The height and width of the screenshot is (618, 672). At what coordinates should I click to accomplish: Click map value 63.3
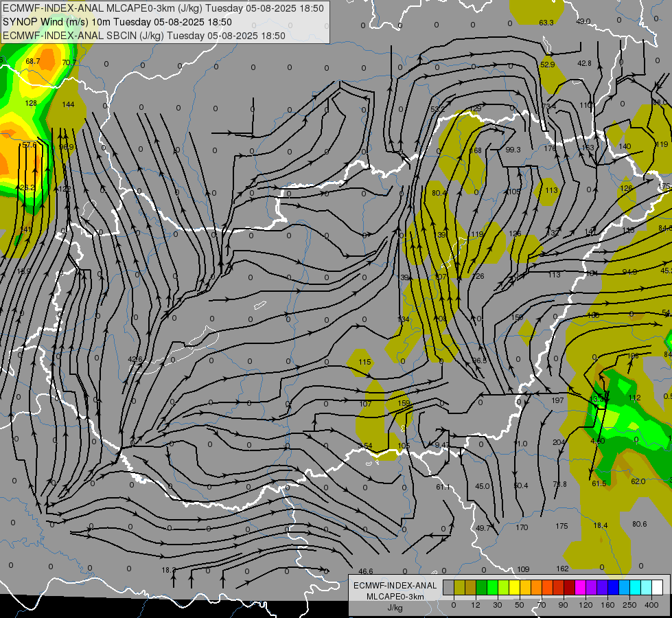coord(546,23)
